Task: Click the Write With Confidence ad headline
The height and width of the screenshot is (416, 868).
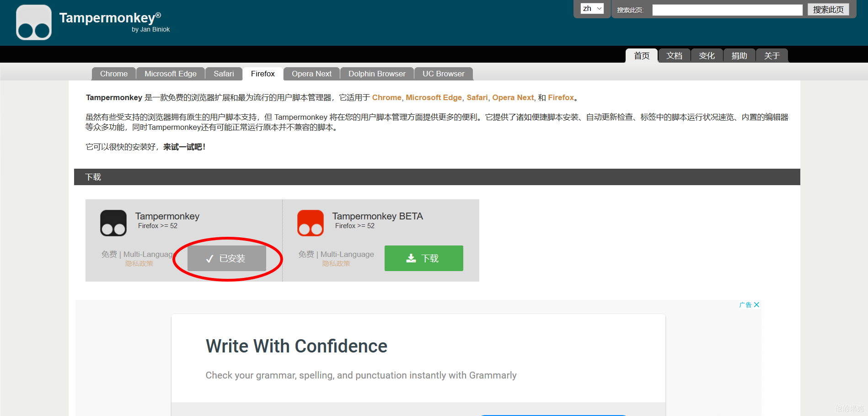Action: [296, 346]
